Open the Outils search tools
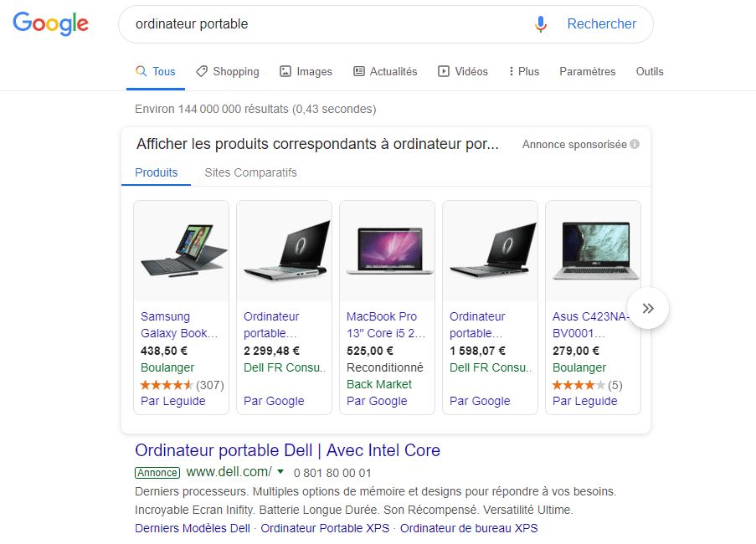756x544 pixels. [x=650, y=72]
